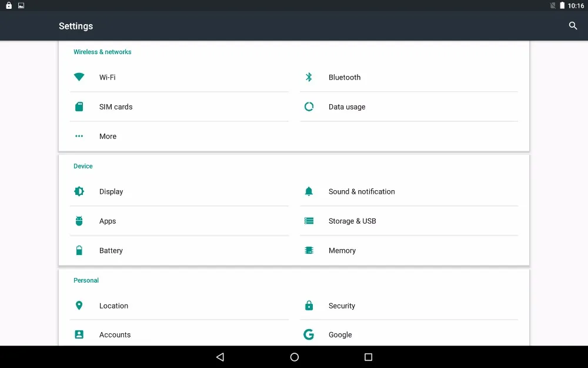The height and width of the screenshot is (368, 588).
Task: Tap the Wi-Fi signal icon
Action: click(79, 77)
